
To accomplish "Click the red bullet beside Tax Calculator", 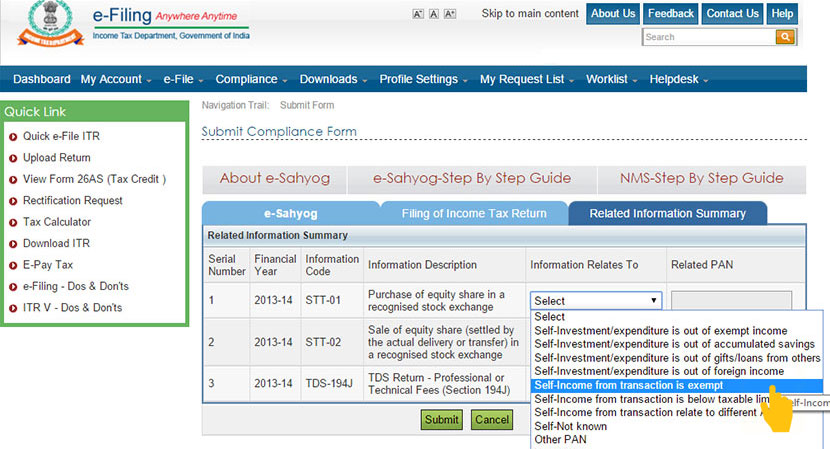I will [x=13, y=222].
